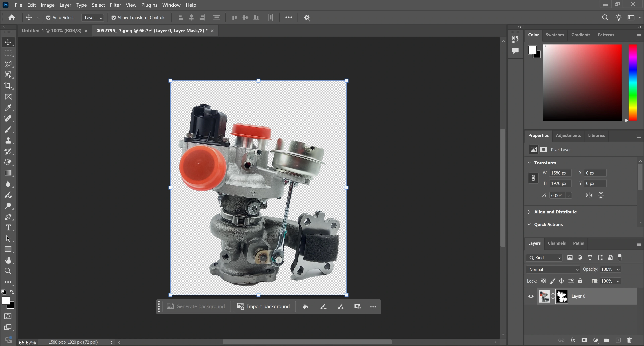Select the Hand tool
The image size is (644, 346).
coord(8,260)
